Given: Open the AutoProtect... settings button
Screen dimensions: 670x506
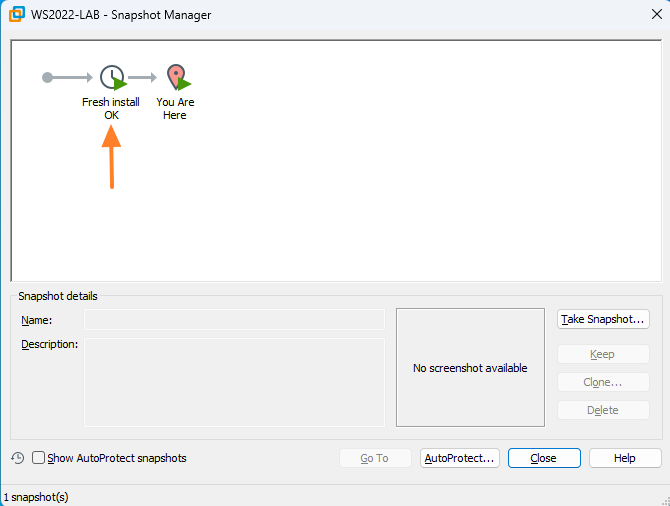Looking at the screenshot, I should tap(460, 458).
